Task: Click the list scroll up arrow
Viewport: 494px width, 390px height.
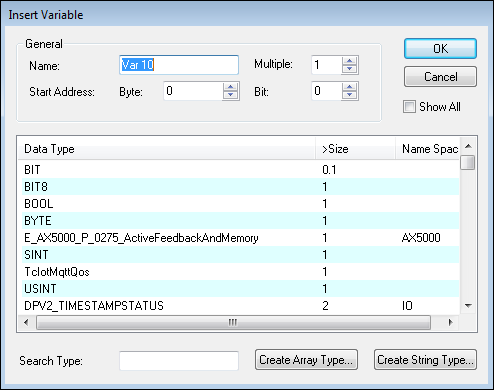Action: [x=468, y=146]
